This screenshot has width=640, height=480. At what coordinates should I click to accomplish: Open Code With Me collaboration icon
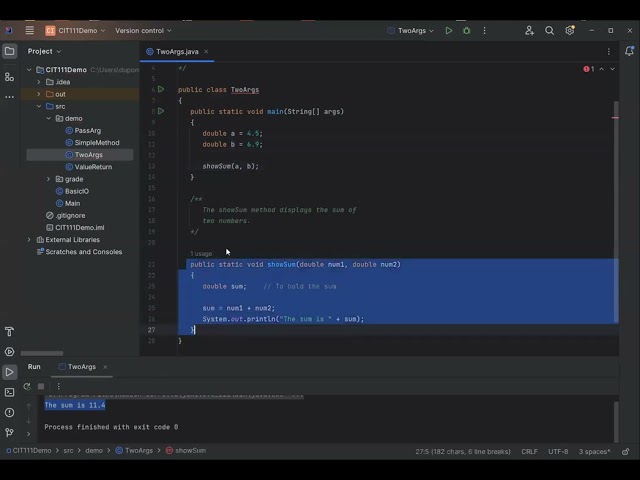click(x=529, y=31)
